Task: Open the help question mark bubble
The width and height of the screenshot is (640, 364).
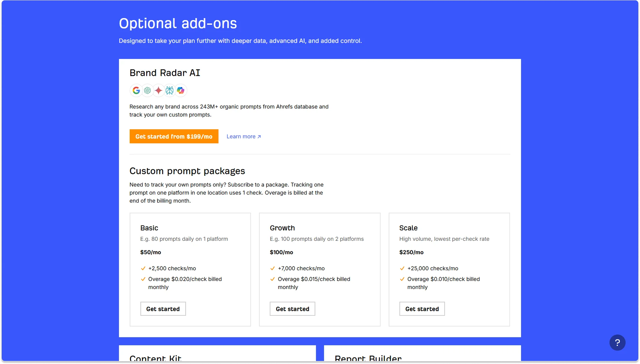Action: tap(618, 342)
